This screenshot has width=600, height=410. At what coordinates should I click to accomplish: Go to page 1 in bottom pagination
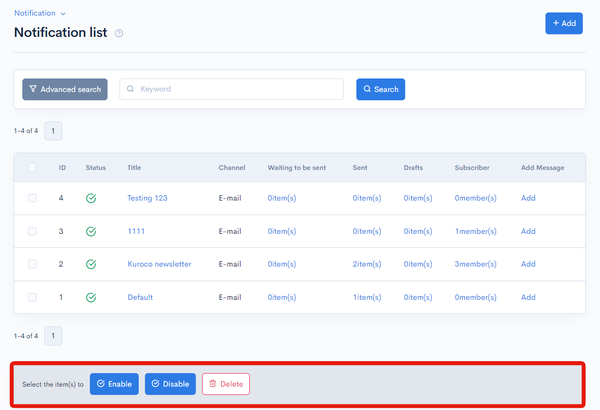tap(53, 336)
